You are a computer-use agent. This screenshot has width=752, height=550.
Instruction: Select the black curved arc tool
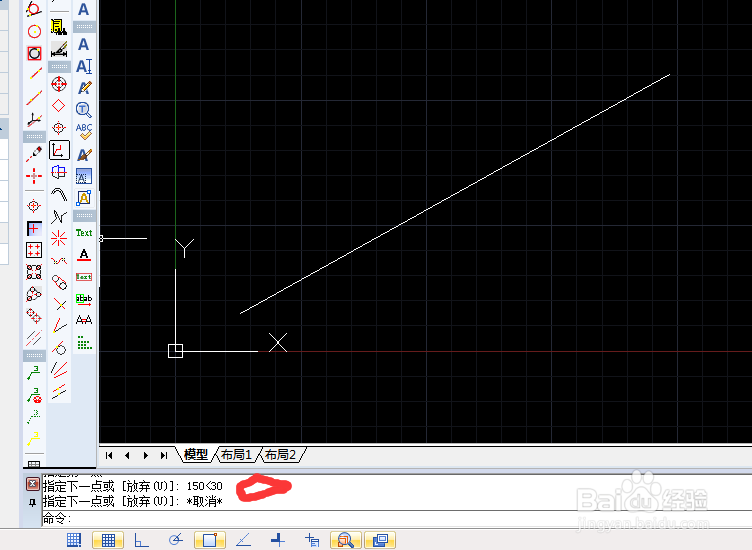[59, 194]
